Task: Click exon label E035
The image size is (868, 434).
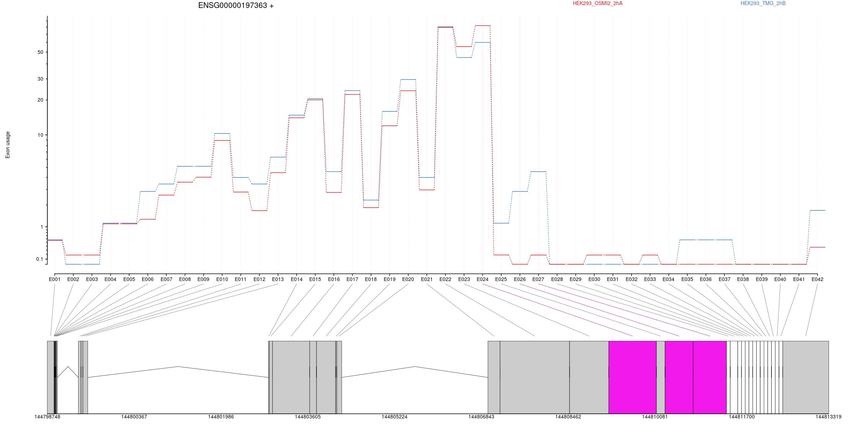Action: click(687, 279)
